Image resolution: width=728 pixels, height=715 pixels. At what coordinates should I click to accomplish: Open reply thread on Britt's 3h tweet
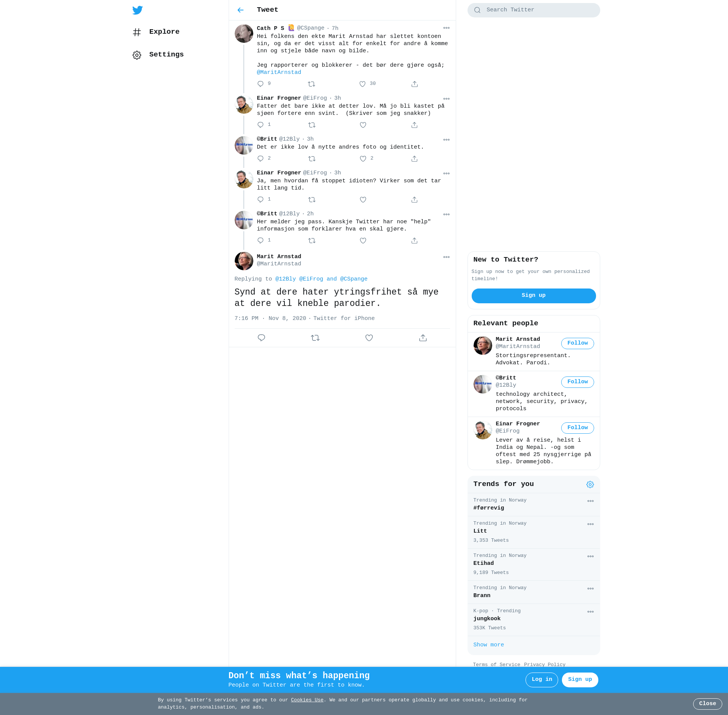pyautogui.click(x=260, y=159)
